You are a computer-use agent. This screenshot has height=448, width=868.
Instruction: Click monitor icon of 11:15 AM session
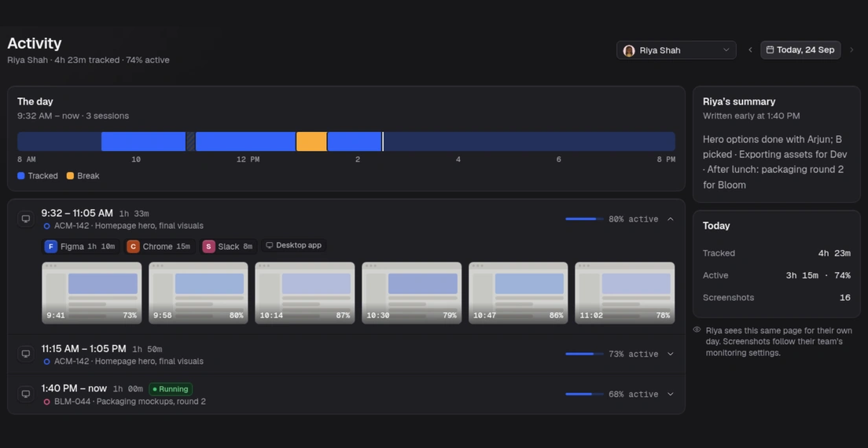(x=25, y=354)
